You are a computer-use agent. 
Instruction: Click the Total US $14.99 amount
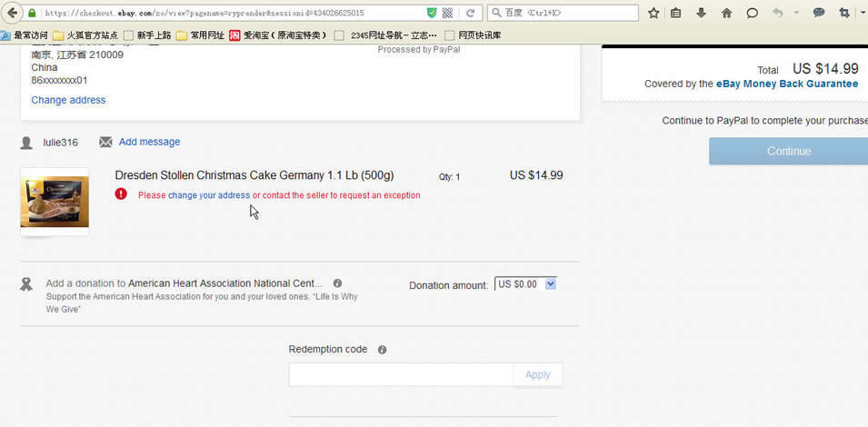point(825,68)
